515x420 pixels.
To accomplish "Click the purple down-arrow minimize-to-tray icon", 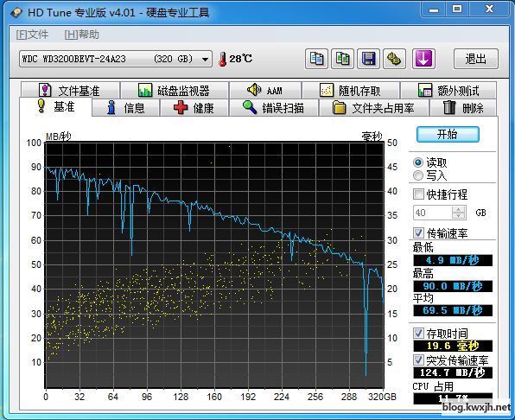I will [x=423, y=59].
